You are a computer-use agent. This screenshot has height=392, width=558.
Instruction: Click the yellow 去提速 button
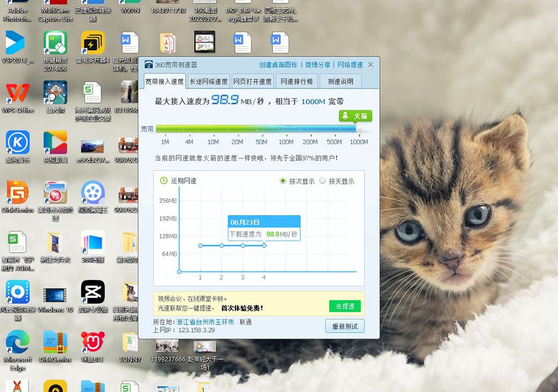pyautogui.click(x=345, y=306)
